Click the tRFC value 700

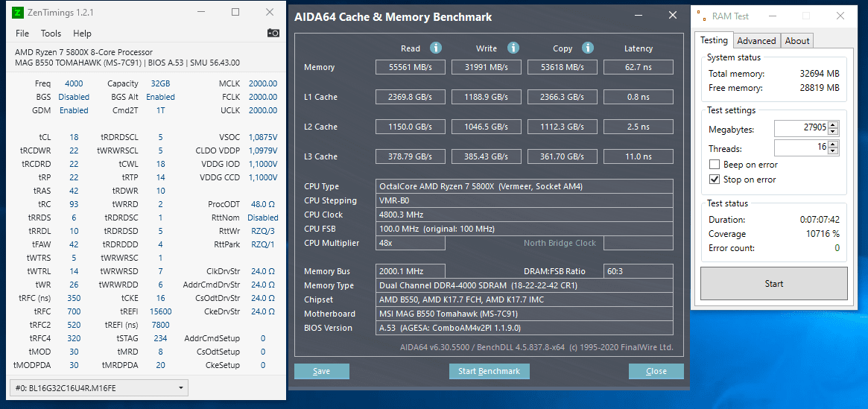point(74,311)
